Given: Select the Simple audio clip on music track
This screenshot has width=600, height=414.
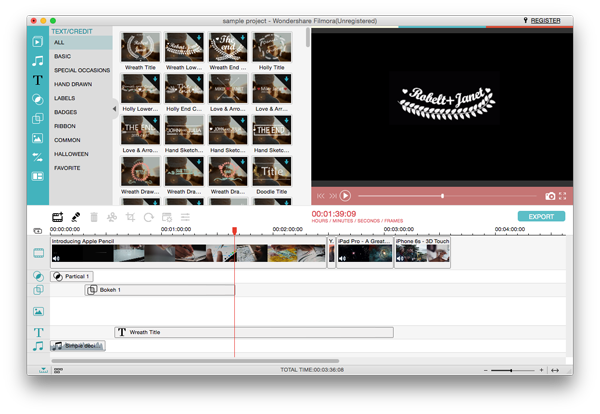Looking at the screenshot, I should [78, 346].
